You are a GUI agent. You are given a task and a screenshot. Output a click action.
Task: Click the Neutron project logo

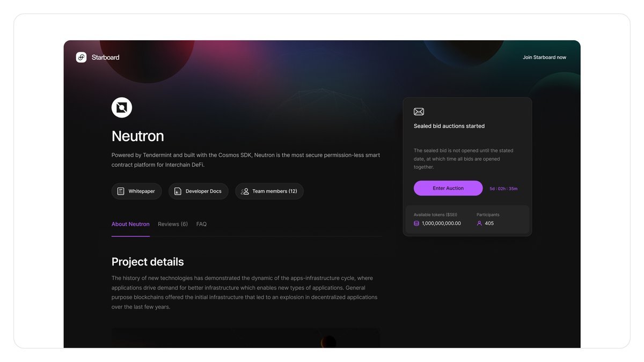click(x=122, y=107)
